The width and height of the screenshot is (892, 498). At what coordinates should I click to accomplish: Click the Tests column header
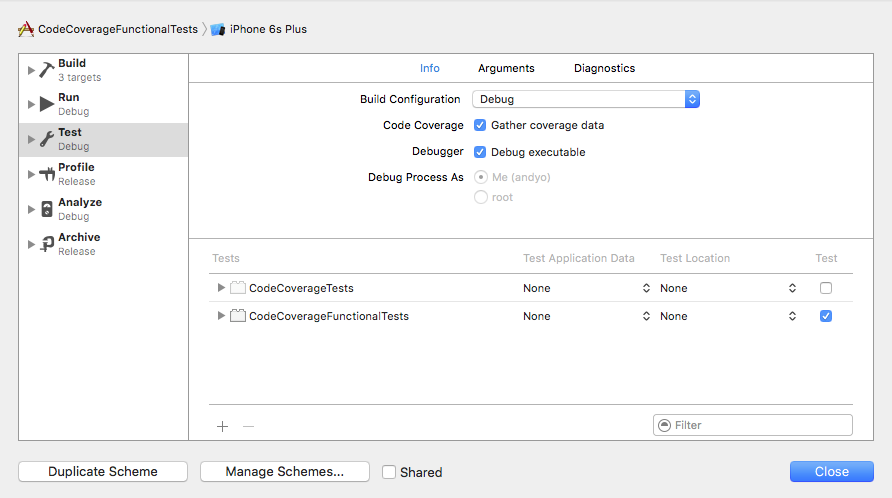coord(226,258)
